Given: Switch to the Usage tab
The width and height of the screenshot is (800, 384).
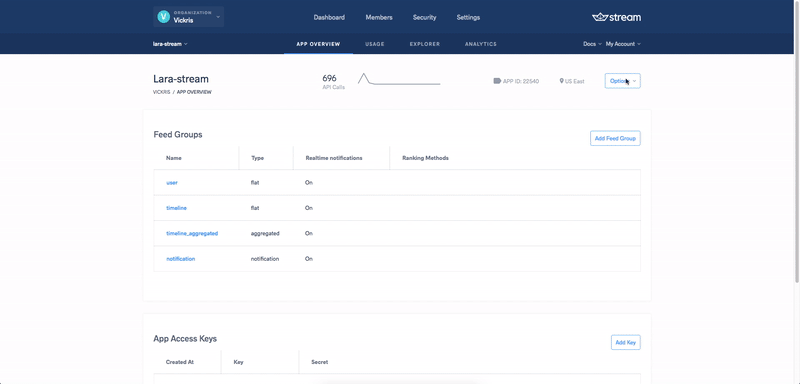Looking at the screenshot, I should 374,44.
